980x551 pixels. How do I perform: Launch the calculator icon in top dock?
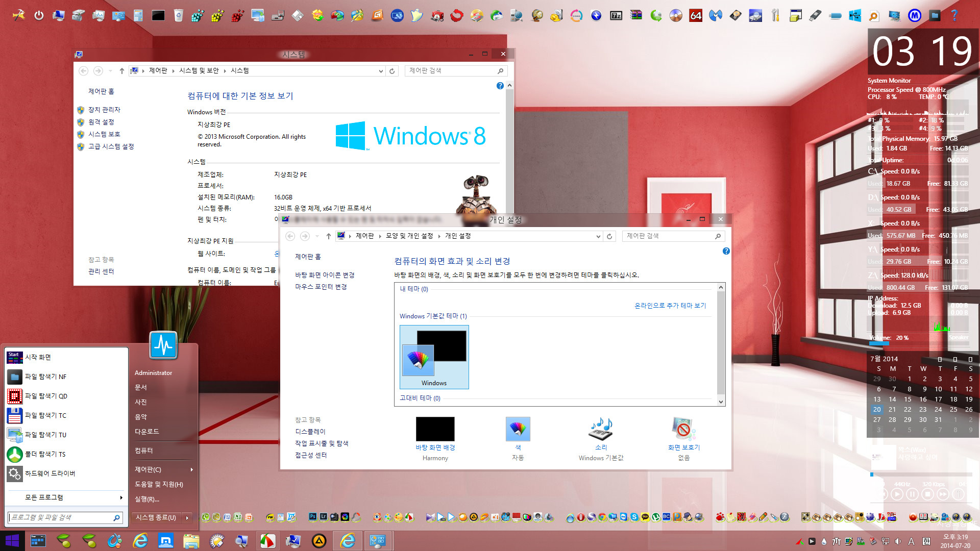point(138,15)
